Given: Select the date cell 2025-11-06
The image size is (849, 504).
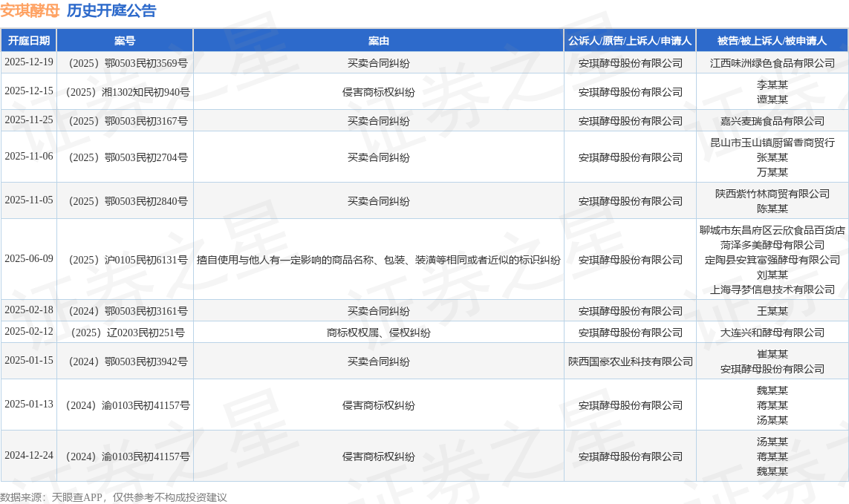Looking at the screenshot, I should 29,156.
